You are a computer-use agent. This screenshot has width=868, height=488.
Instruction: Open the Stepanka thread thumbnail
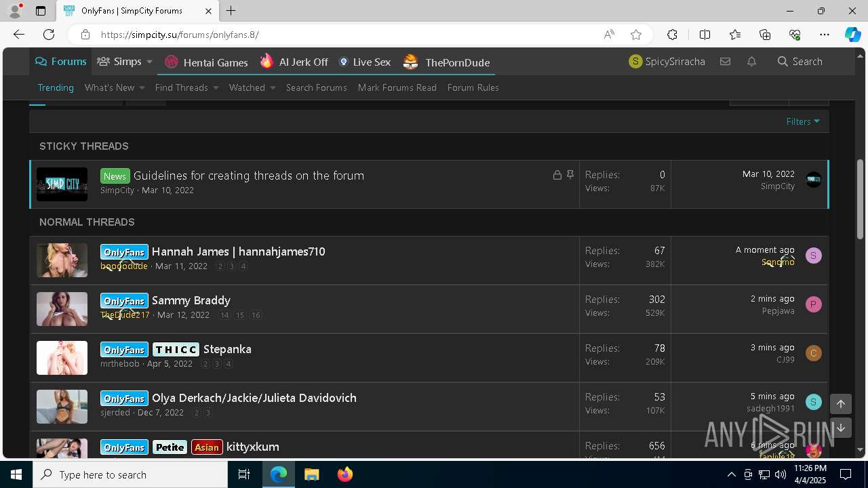pyautogui.click(x=62, y=358)
